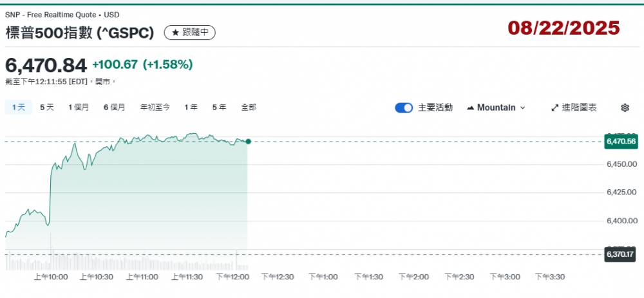644x298 pixels.
Task: Show 年初至今 year-to-date range
Action: [x=155, y=107]
